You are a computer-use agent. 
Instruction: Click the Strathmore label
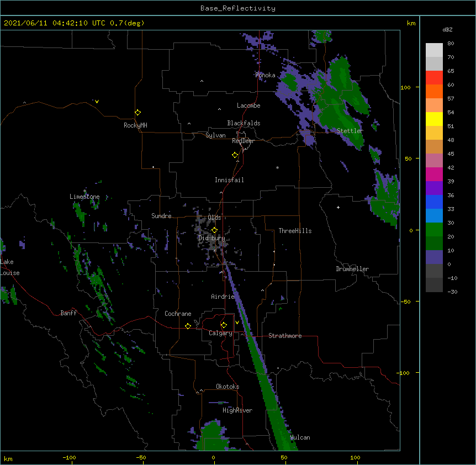(x=285, y=336)
